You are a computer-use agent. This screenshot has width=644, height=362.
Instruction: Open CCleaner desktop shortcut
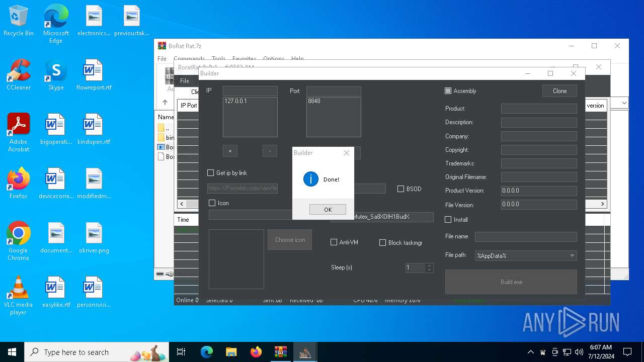(x=19, y=75)
